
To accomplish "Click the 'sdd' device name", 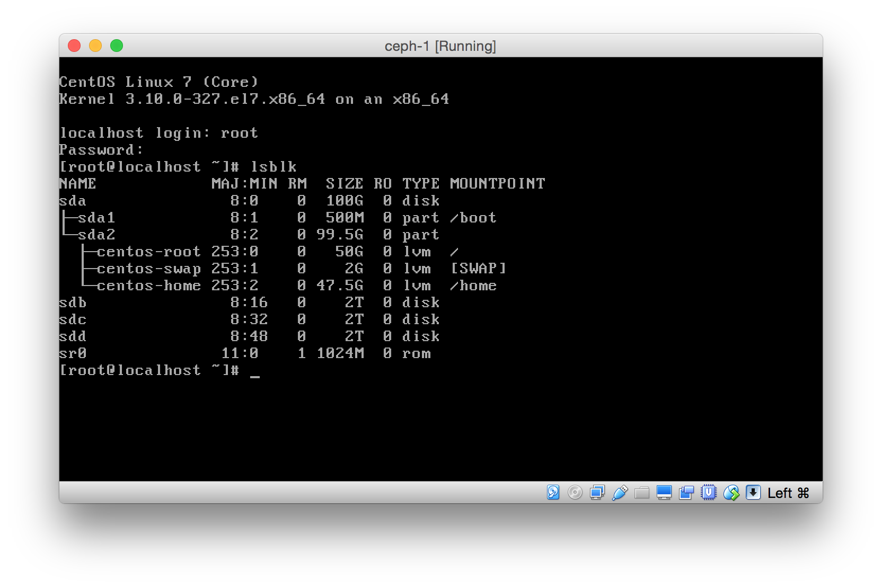I will tap(73, 336).
